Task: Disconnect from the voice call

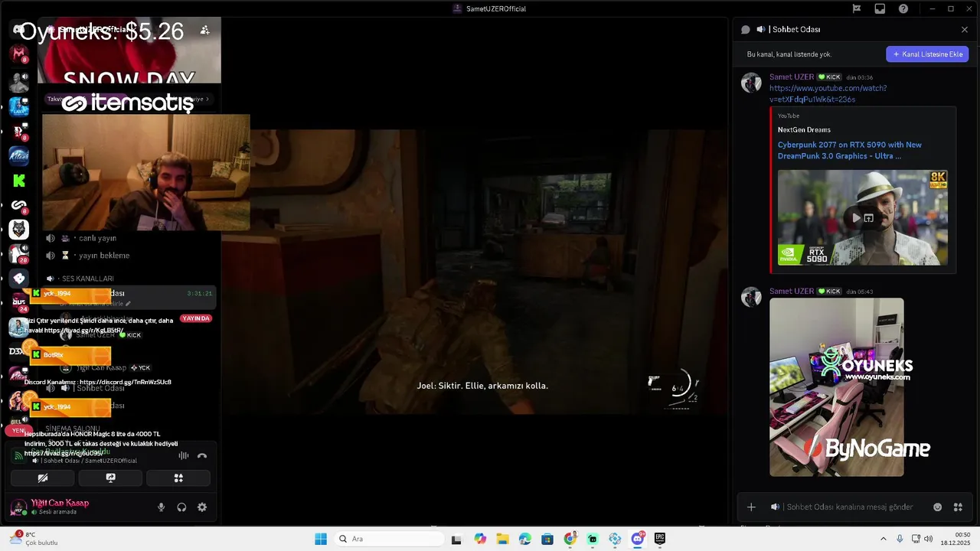Action: point(202,456)
